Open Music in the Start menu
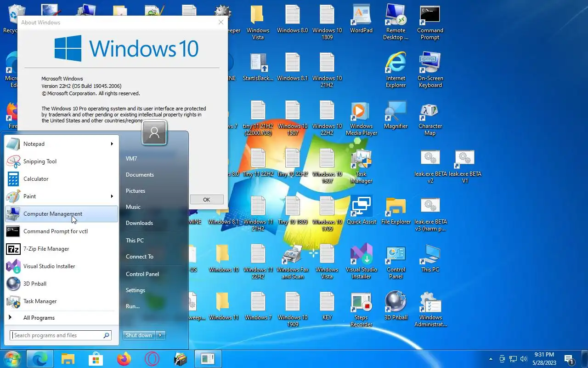Viewport: 588px width, 368px height. 133,207
